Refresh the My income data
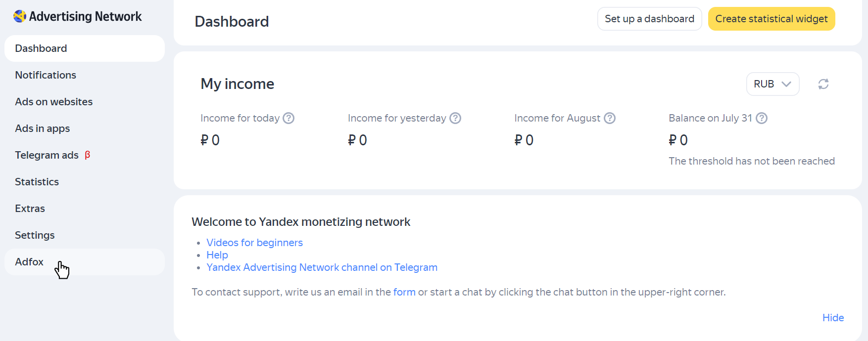 coord(823,84)
